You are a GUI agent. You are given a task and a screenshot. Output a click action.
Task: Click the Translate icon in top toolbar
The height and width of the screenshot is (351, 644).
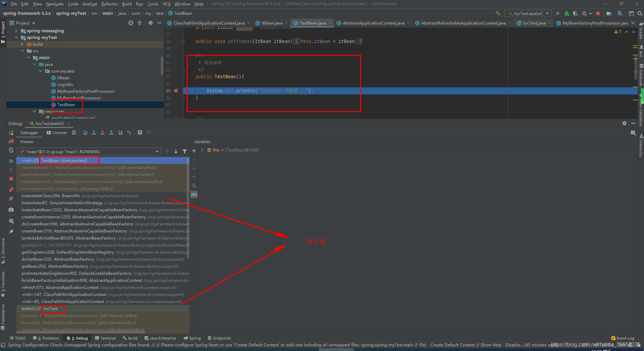[x=620, y=13]
